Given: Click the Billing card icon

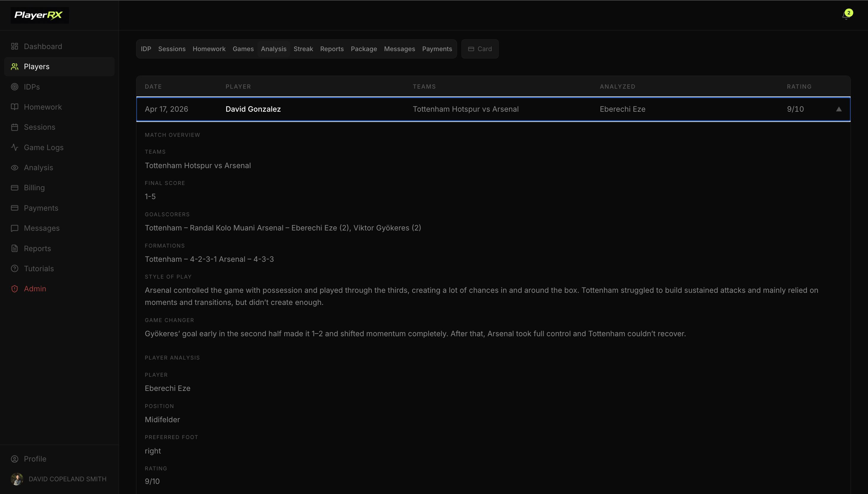Looking at the screenshot, I should click(x=14, y=188).
